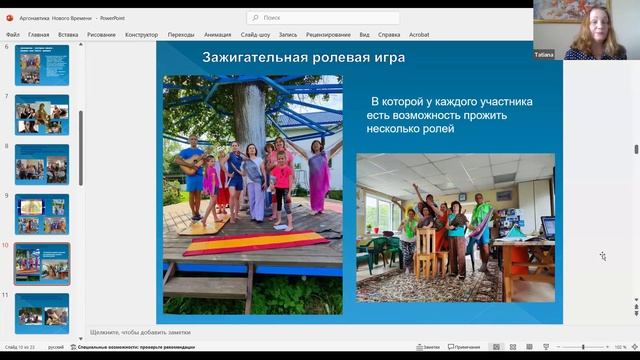
Task: Click notes area 'Щелкните, чтобы добавить заметки'
Action: point(140,332)
